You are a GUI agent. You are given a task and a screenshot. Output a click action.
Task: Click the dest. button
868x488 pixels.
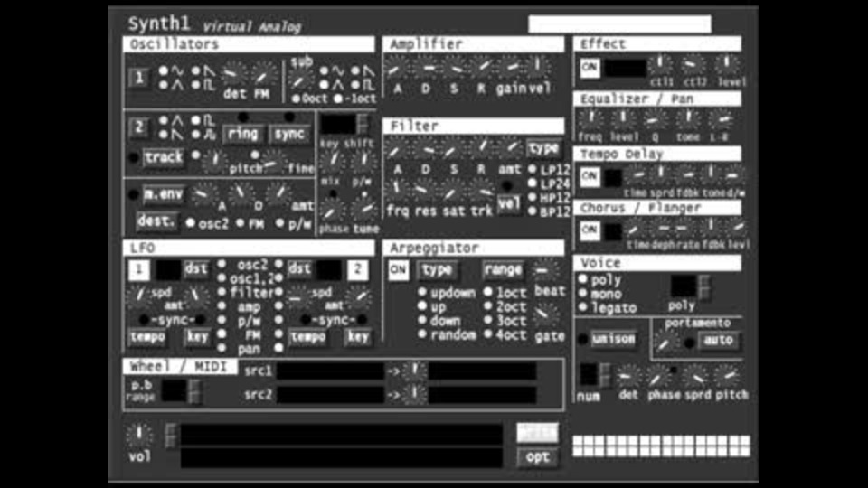pos(156,221)
